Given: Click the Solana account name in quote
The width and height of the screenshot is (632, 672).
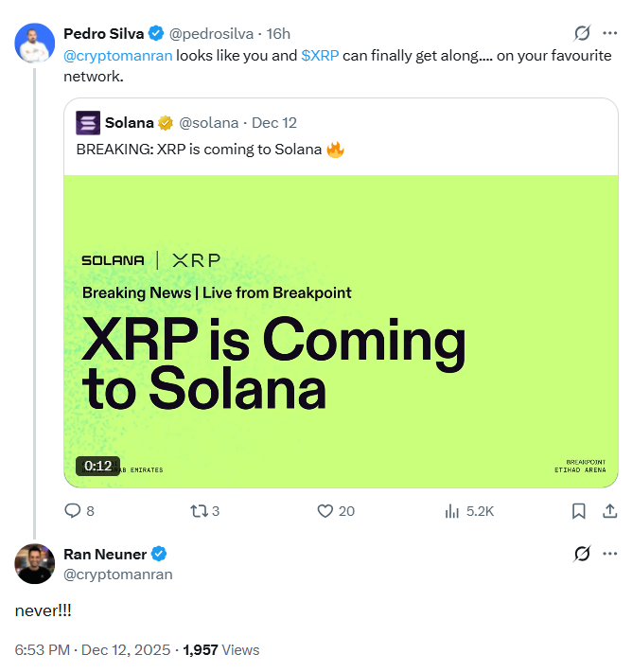Looking at the screenshot, I should coord(130,122).
